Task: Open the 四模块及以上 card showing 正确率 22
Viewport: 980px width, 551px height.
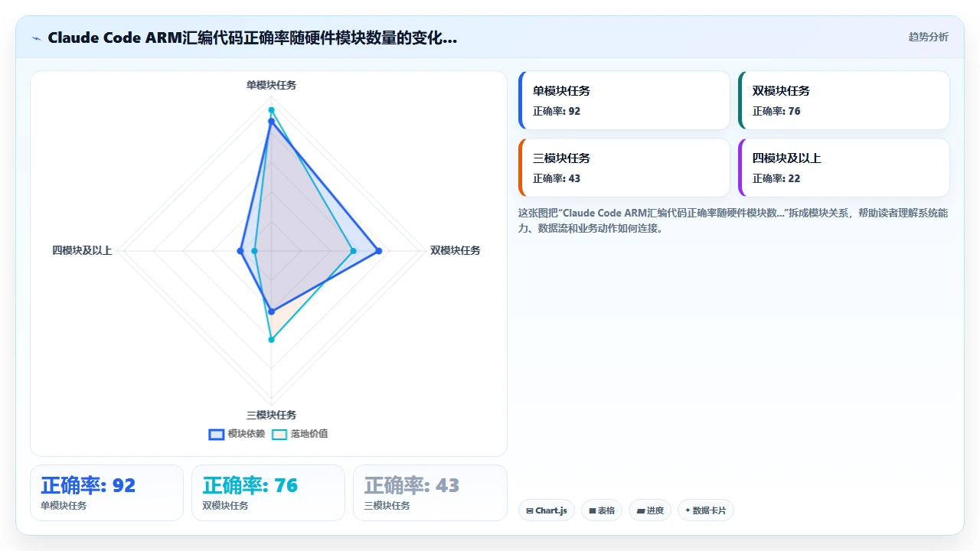Action: [x=844, y=168]
